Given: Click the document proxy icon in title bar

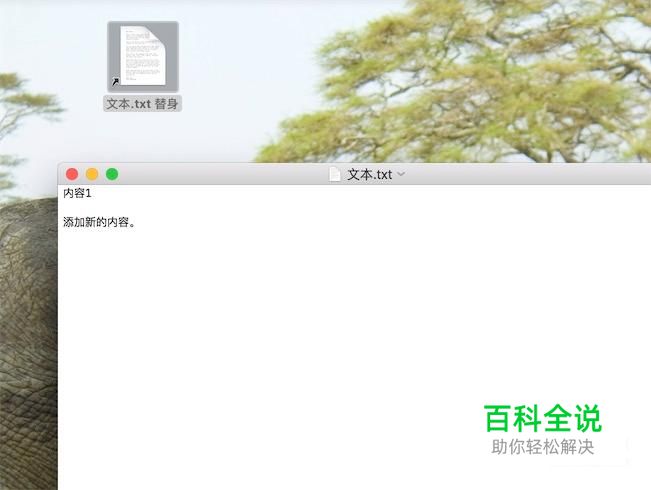Looking at the screenshot, I should click(335, 174).
